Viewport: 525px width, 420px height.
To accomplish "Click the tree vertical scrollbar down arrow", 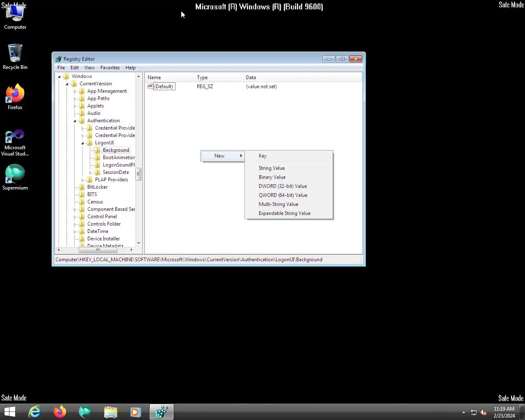I will click(x=139, y=243).
